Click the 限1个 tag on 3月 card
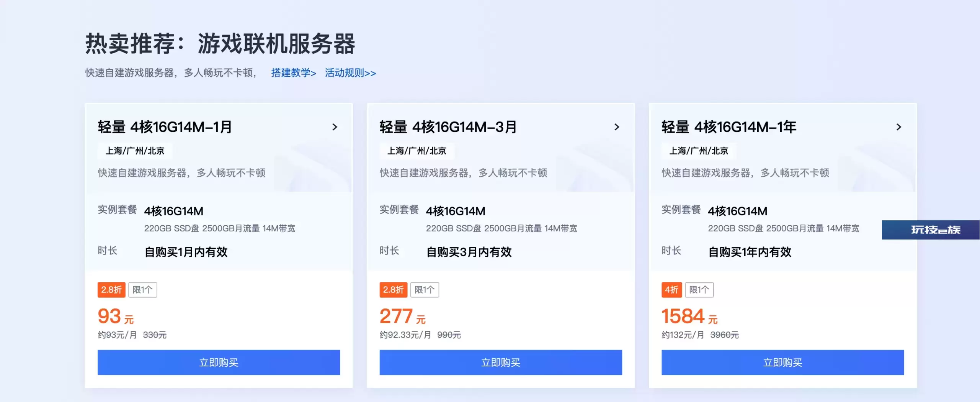This screenshot has height=402, width=980. (x=425, y=290)
